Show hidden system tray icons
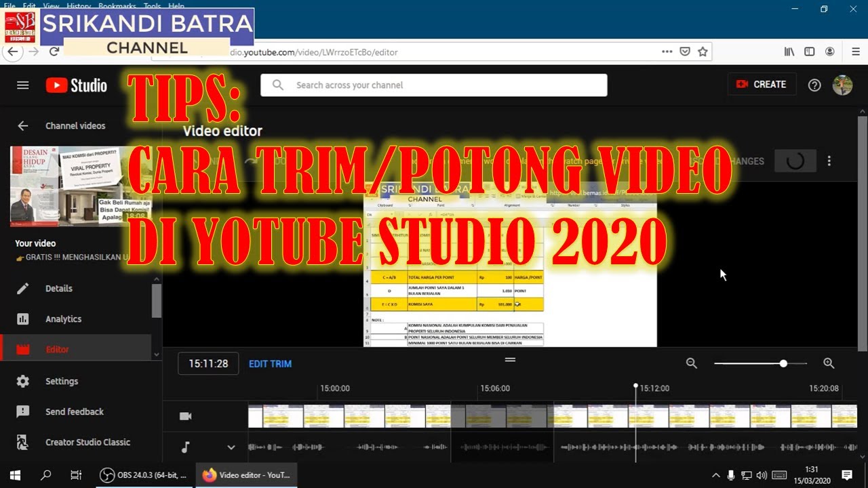This screenshot has height=488, width=868. 716,475
